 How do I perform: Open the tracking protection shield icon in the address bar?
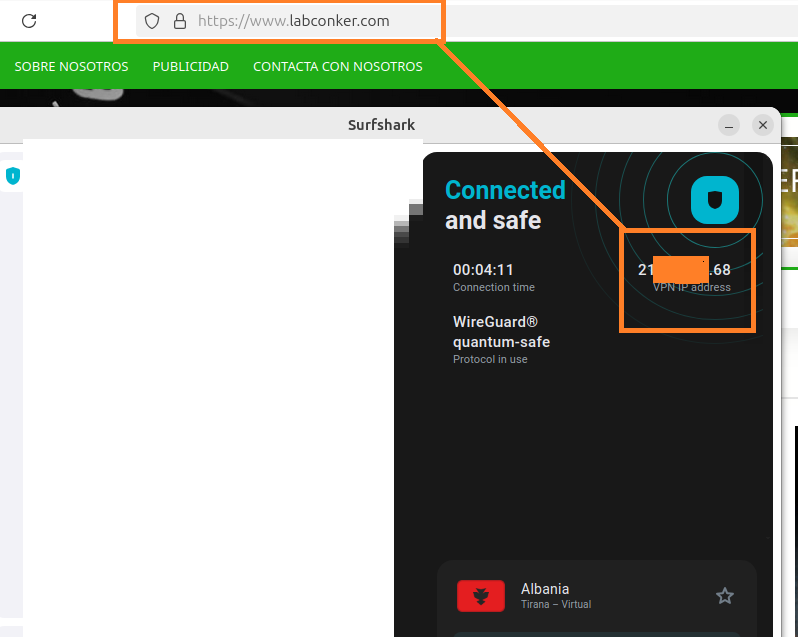[x=152, y=21]
